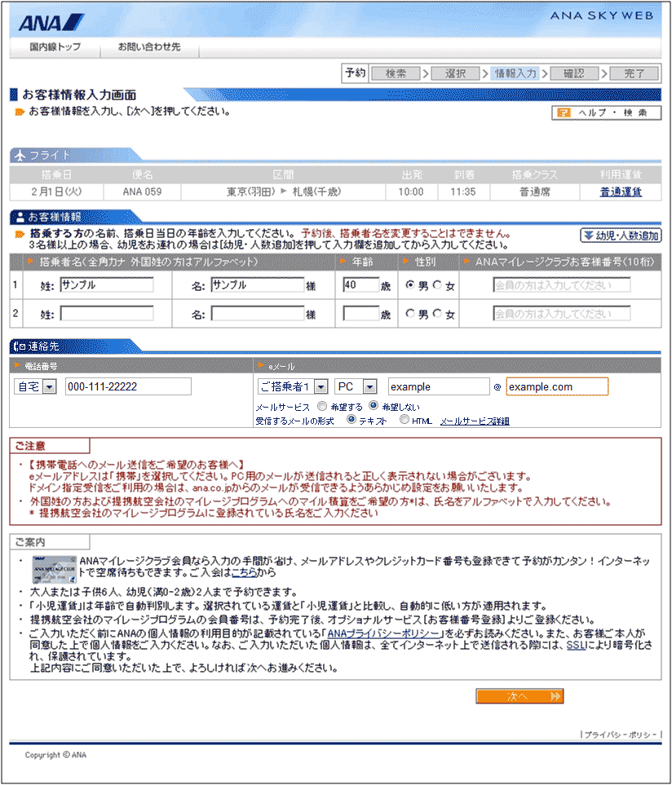This screenshot has width=672, height=785.
Task: Click the ANA Mileage Club card image
Action: click(x=54, y=569)
